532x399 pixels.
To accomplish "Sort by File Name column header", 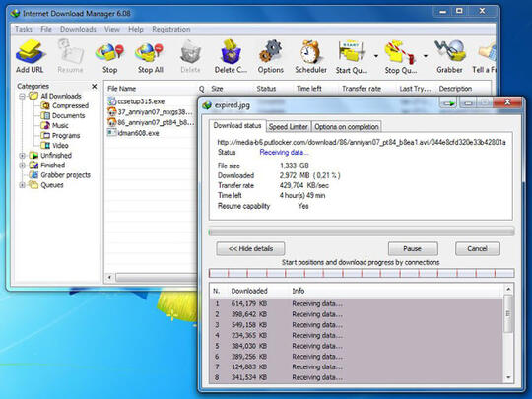I will click(151, 89).
